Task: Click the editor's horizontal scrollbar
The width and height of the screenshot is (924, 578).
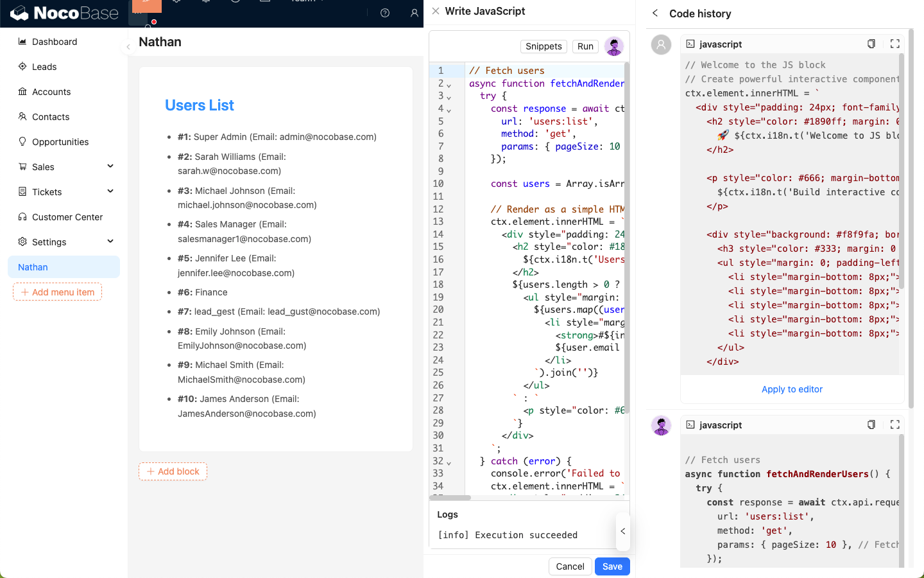Action: click(x=450, y=498)
